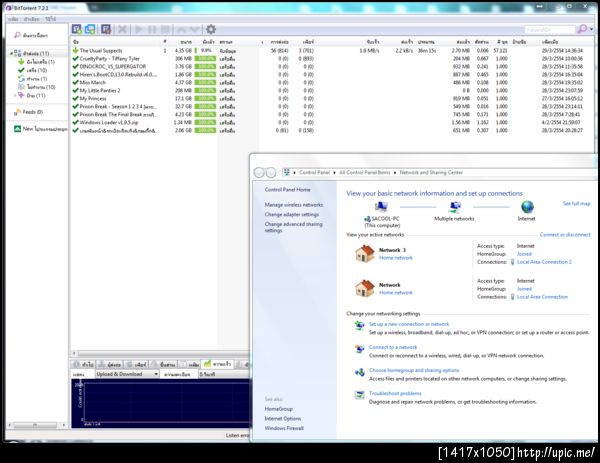Viewport: 600px width, 463px height.
Task: Open the General info detail tab
Action: pyautogui.click(x=83, y=364)
